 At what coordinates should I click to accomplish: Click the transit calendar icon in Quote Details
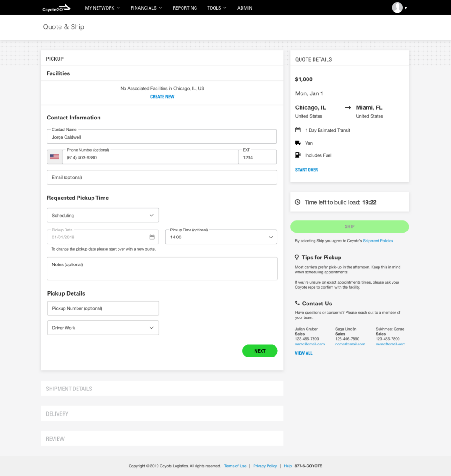[x=298, y=130]
